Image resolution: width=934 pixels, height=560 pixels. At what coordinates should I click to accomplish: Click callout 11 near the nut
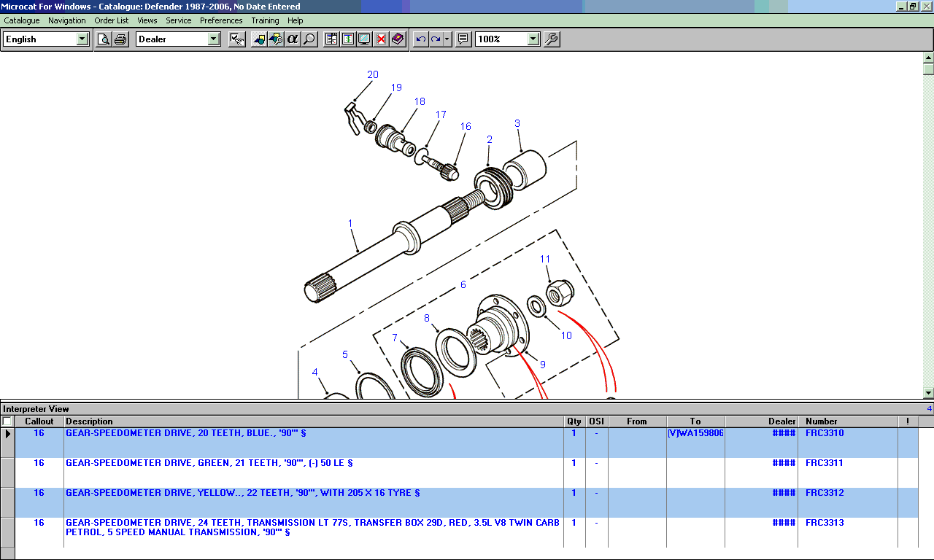[x=545, y=259]
